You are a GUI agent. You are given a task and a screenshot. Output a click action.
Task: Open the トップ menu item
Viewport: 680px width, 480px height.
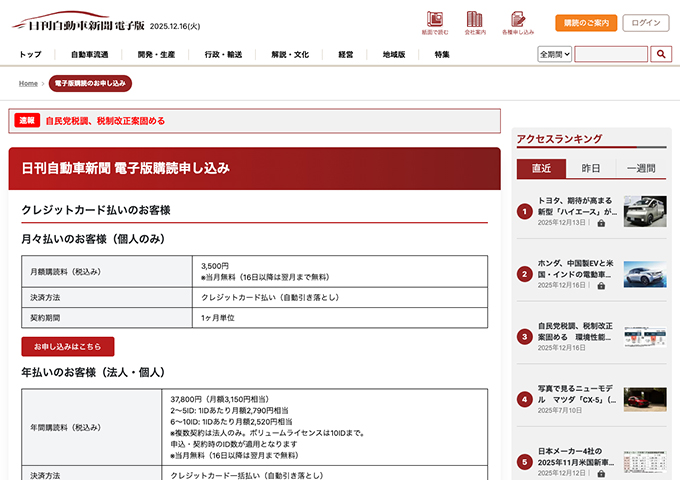pyautogui.click(x=30, y=55)
